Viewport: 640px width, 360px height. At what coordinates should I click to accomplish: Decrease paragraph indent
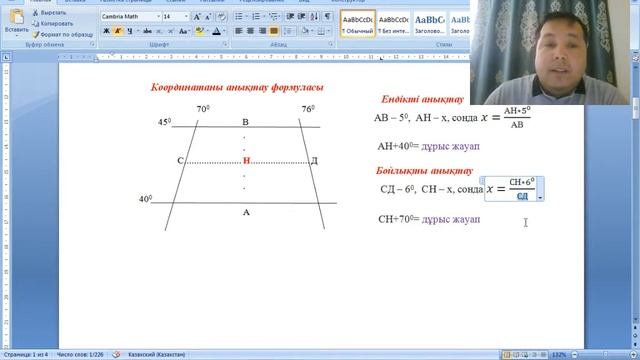tap(291, 16)
